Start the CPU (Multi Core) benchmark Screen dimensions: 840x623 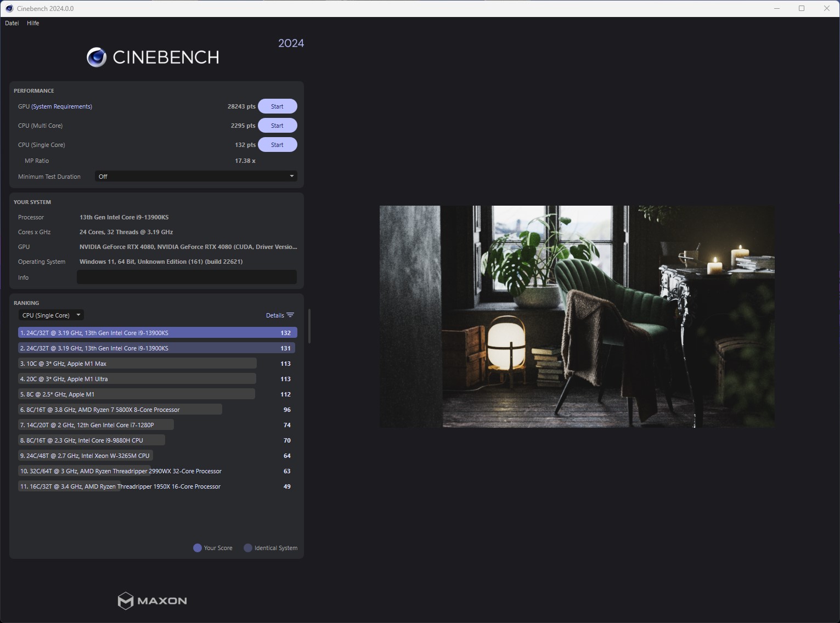coord(277,125)
